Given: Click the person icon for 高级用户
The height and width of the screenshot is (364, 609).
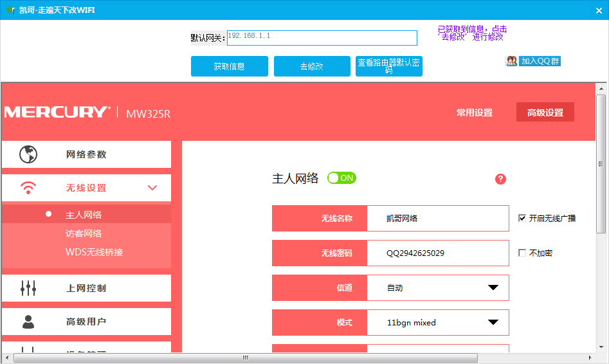Looking at the screenshot, I should point(28,322).
